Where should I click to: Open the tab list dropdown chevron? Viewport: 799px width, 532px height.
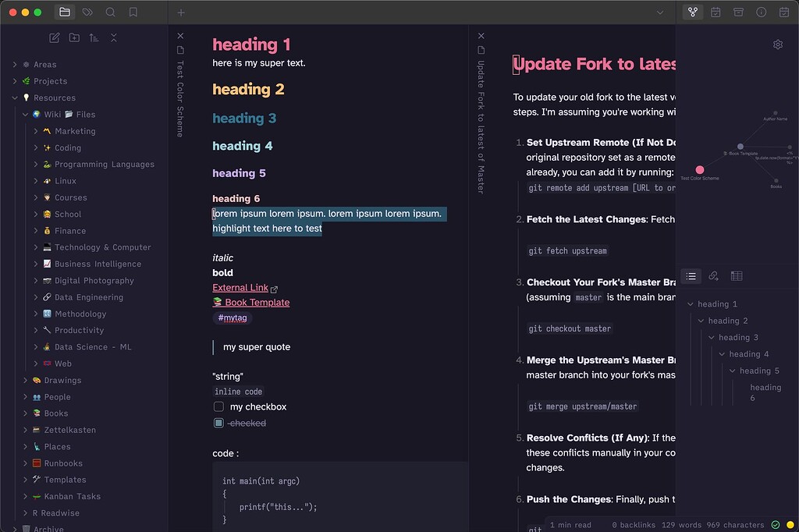(x=660, y=12)
